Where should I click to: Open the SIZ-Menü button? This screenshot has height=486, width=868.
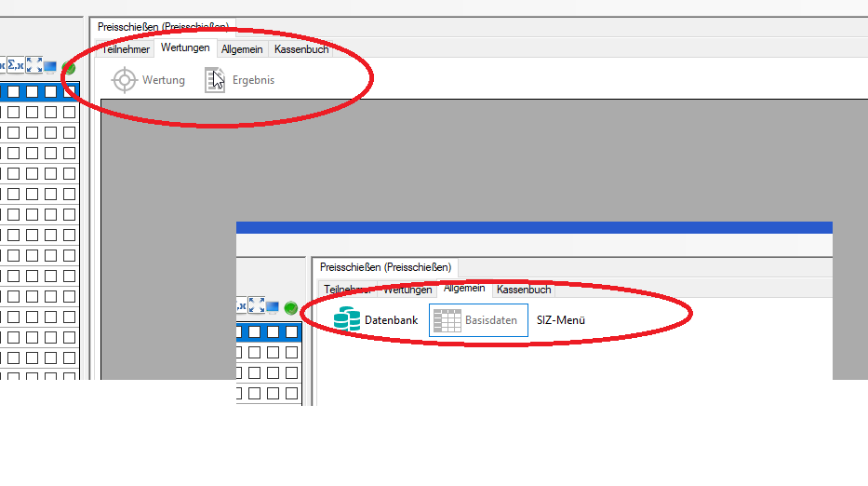click(560, 319)
